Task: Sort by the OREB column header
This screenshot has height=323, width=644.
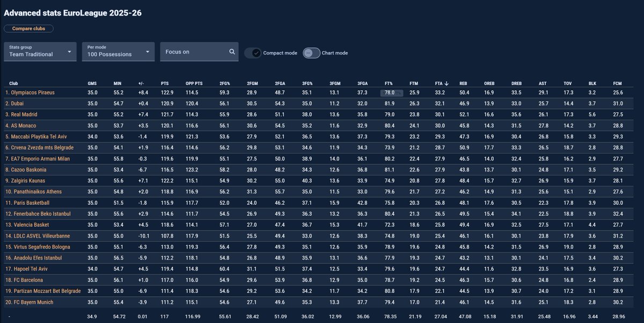Action: tap(489, 83)
